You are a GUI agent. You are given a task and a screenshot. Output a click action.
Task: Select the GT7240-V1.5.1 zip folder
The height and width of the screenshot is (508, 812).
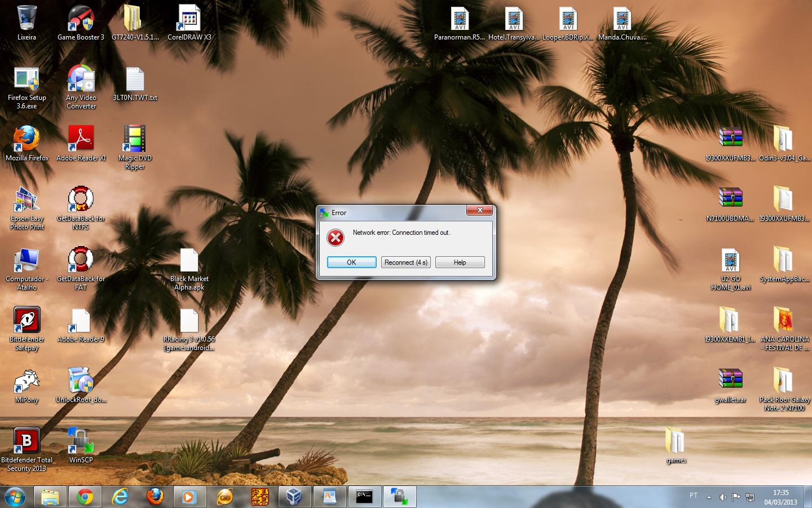pyautogui.click(x=135, y=23)
